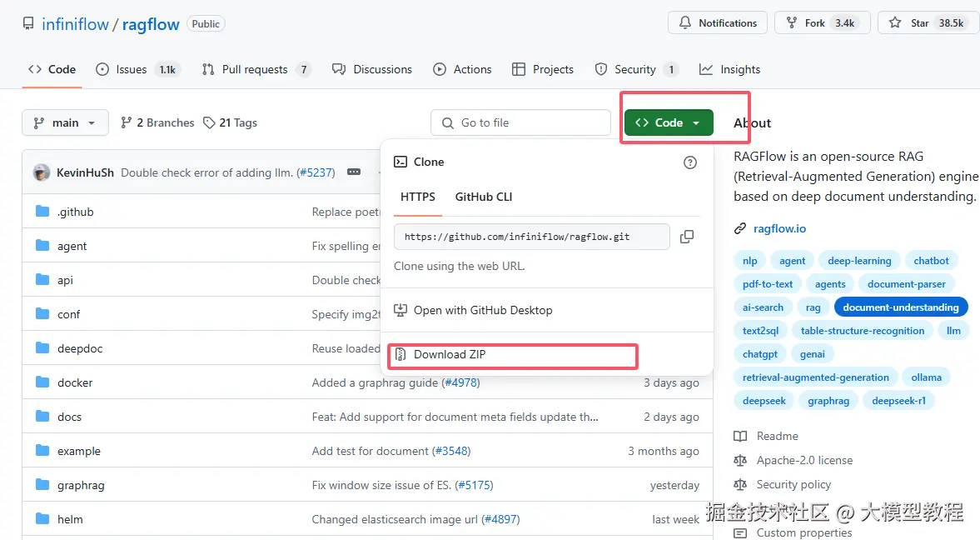Open the Discussions tab

pos(372,69)
